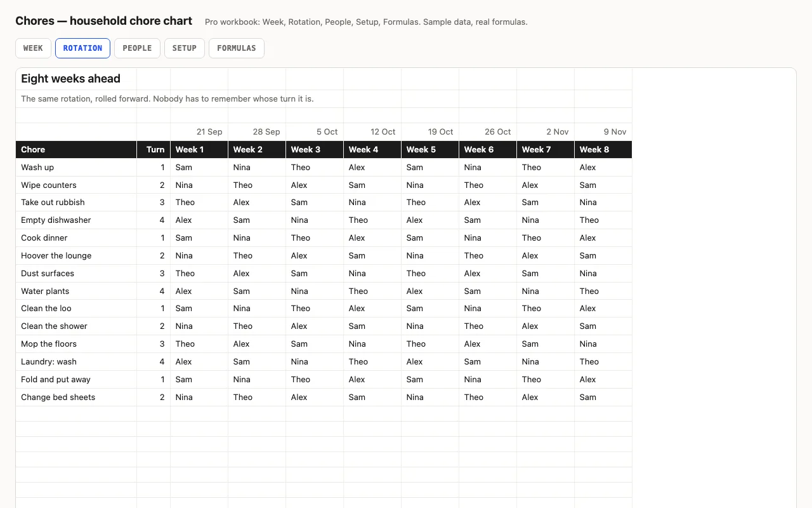Click the 'Empty dishwasher' chore cell
Screen dimensions: 812x508
[x=76, y=220]
